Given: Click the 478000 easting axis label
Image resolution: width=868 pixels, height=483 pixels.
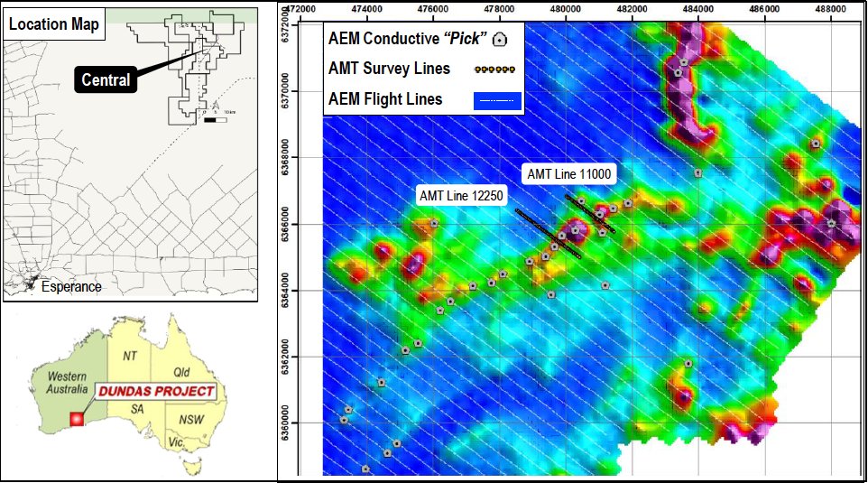Looking at the screenshot, I should pos(499,9).
